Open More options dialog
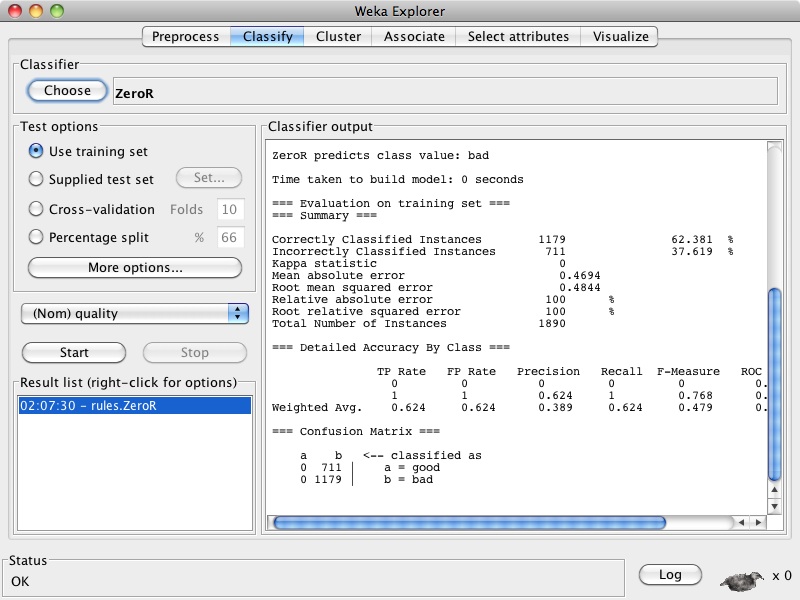The width and height of the screenshot is (800, 600). click(135, 268)
